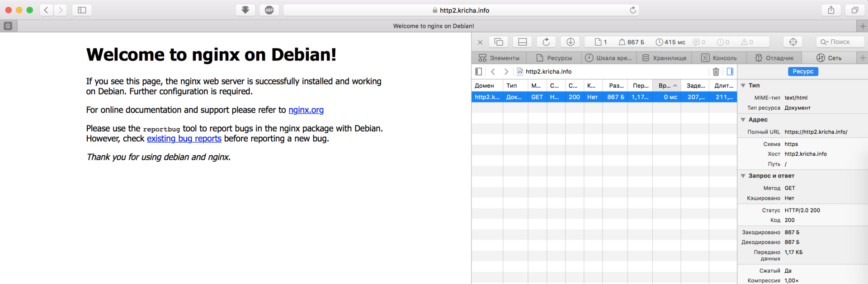Reload page from the inspector toolbar
The width and height of the screenshot is (868, 284).
(x=546, y=42)
